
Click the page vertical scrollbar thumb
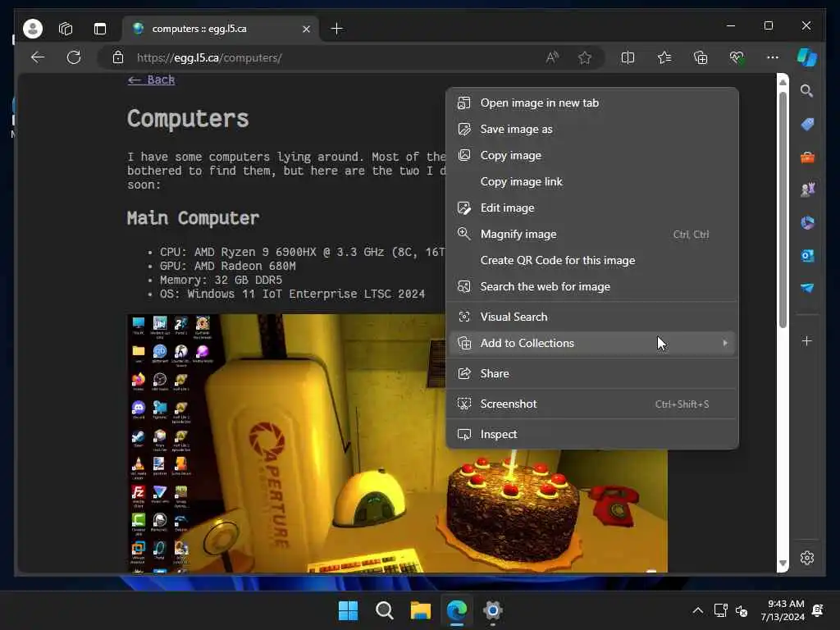pyautogui.click(x=783, y=209)
